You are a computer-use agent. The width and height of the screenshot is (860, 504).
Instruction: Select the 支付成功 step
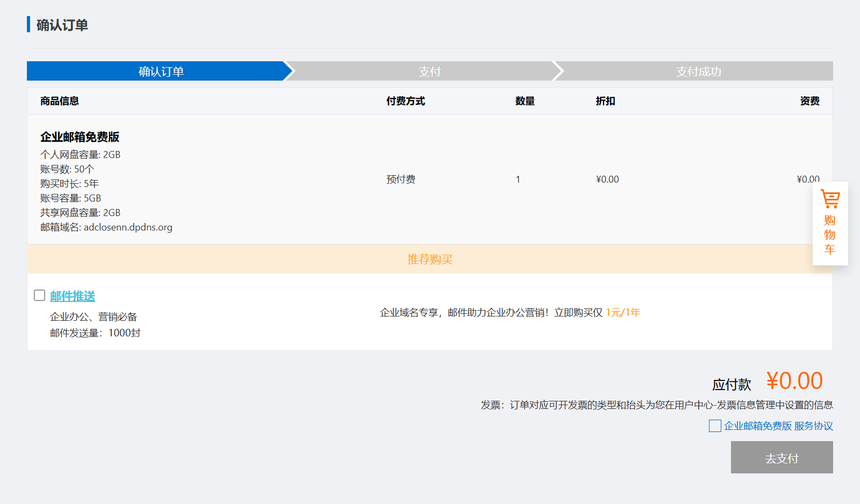698,71
